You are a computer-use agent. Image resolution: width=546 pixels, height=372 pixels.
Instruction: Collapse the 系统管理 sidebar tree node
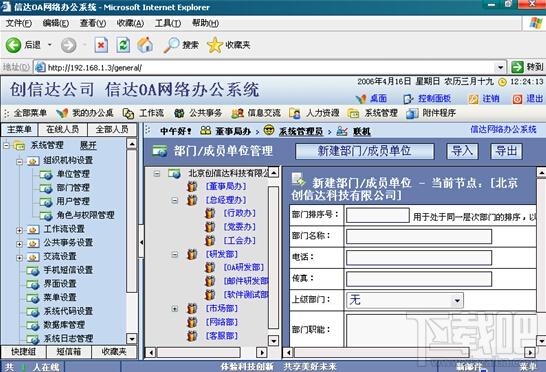coord(6,146)
